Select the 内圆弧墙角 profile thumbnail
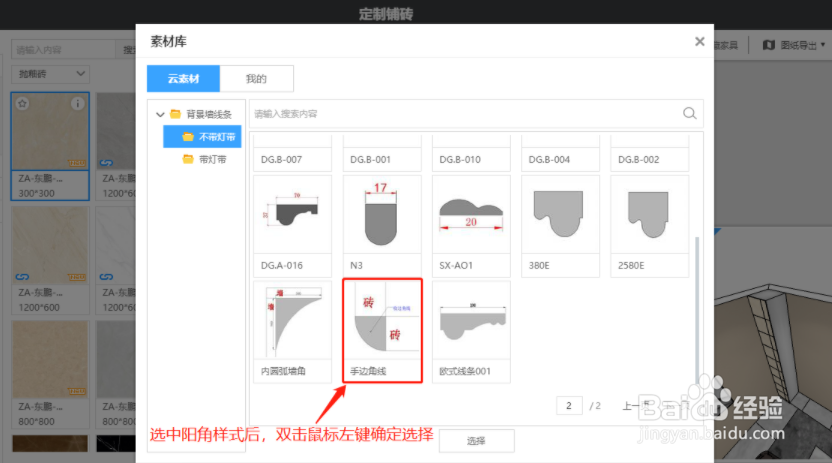The width and height of the screenshot is (832, 463). click(x=292, y=320)
